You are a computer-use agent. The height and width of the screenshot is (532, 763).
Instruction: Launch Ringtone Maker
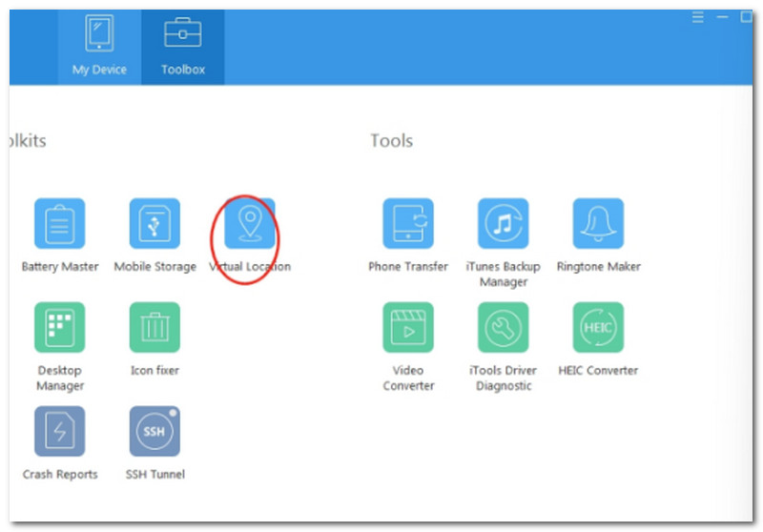coord(598,223)
